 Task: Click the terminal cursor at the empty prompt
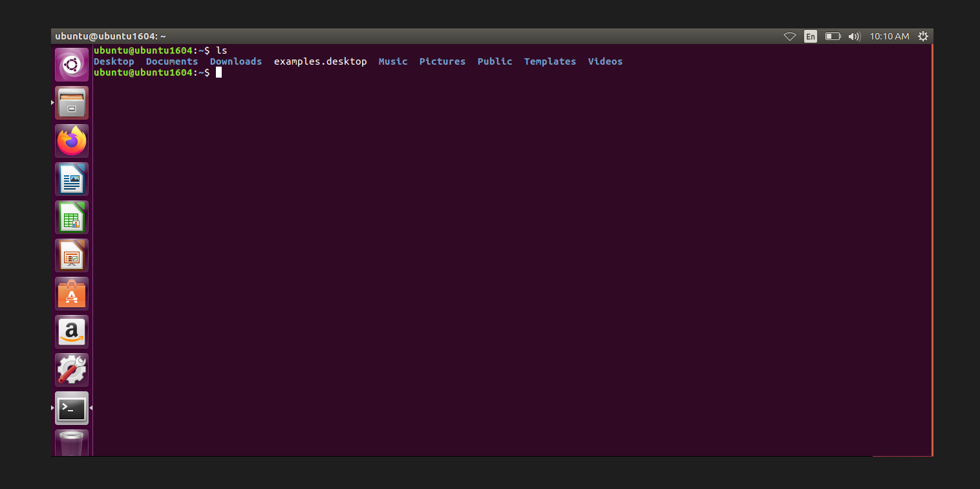pyautogui.click(x=219, y=72)
